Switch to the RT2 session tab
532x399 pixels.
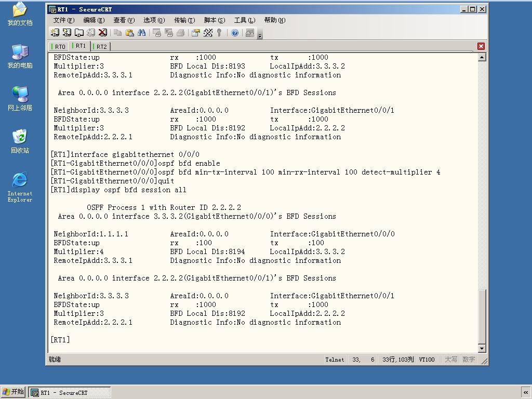(100, 46)
